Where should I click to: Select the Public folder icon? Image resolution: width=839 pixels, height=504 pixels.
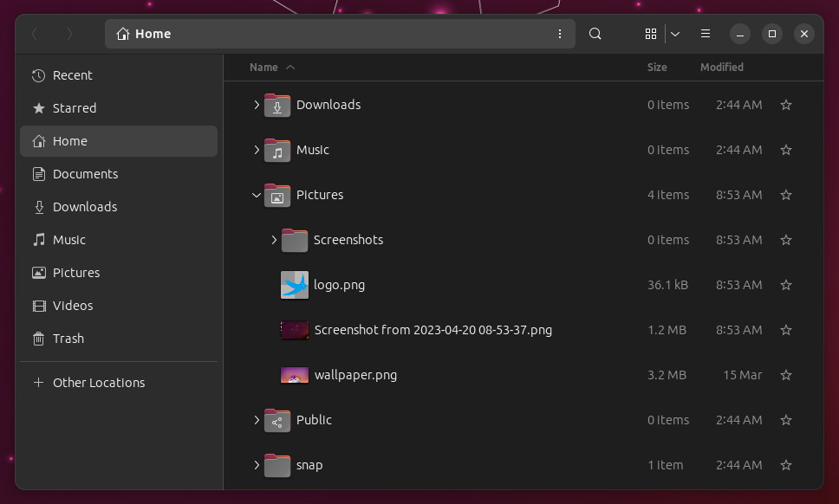click(x=277, y=421)
